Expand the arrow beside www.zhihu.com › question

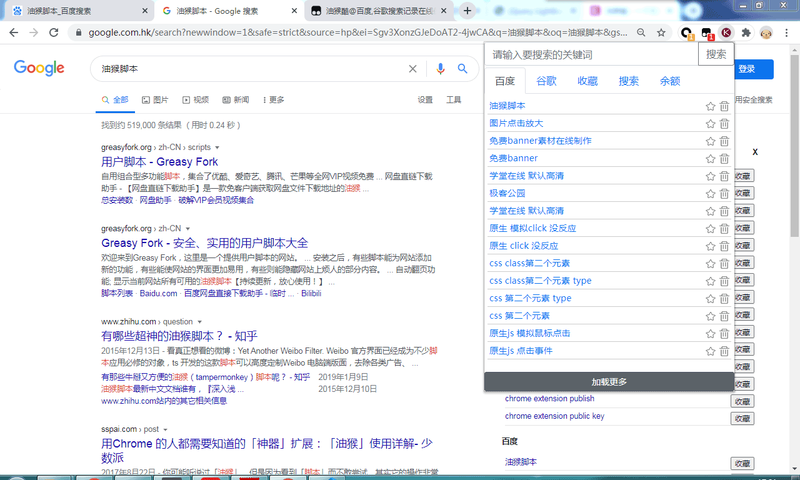(199, 322)
